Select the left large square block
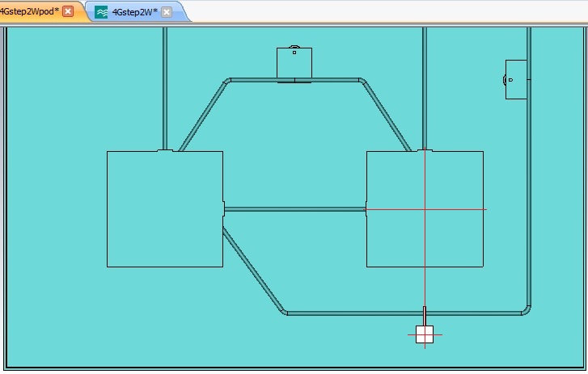This screenshot has width=588, height=374. pyautogui.click(x=165, y=209)
